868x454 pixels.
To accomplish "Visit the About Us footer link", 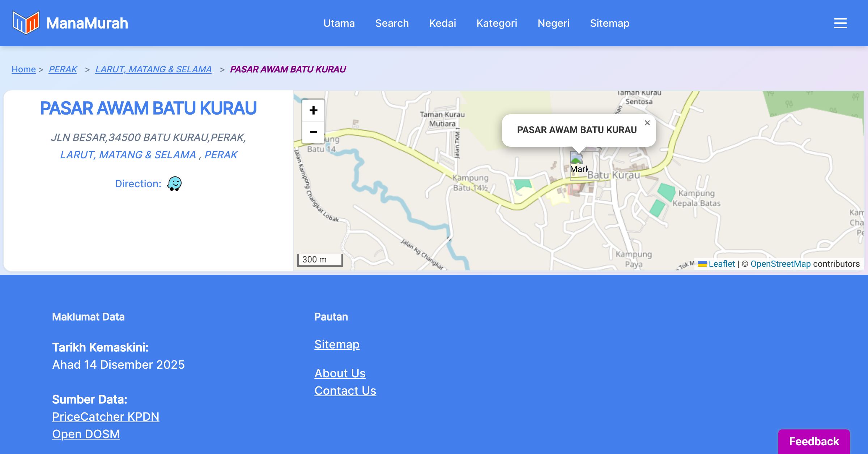I will (340, 373).
